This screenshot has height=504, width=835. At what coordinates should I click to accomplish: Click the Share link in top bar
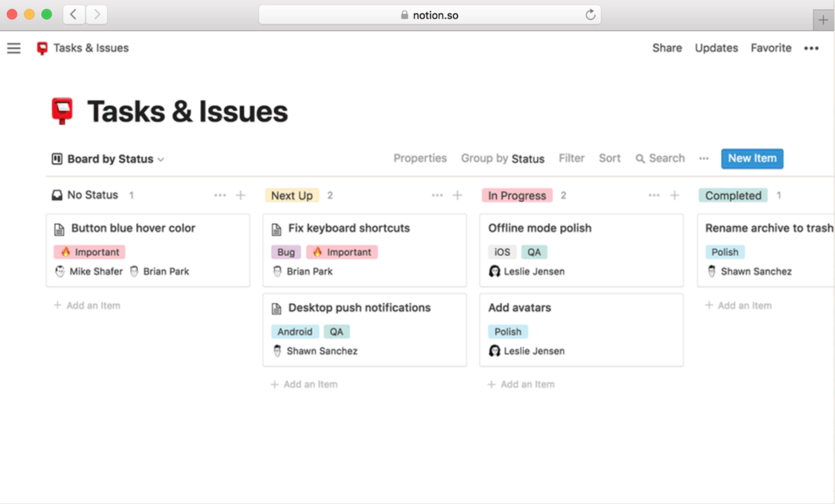(667, 48)
